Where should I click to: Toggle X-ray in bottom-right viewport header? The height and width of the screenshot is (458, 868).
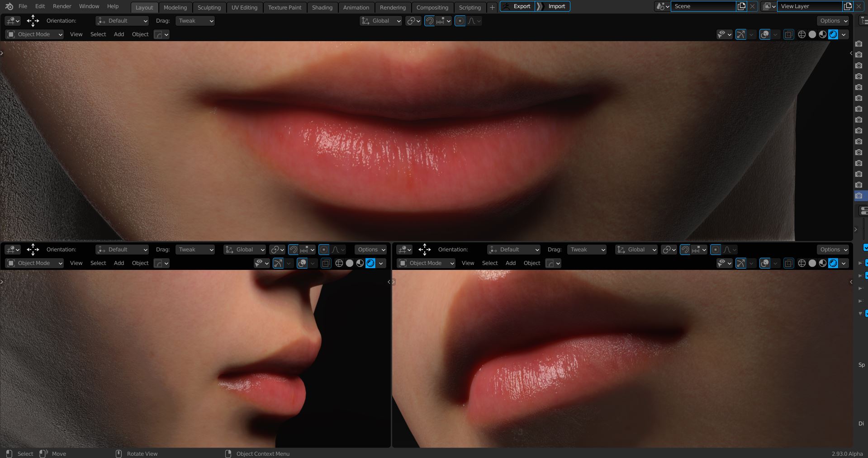[x=788, y=263]
